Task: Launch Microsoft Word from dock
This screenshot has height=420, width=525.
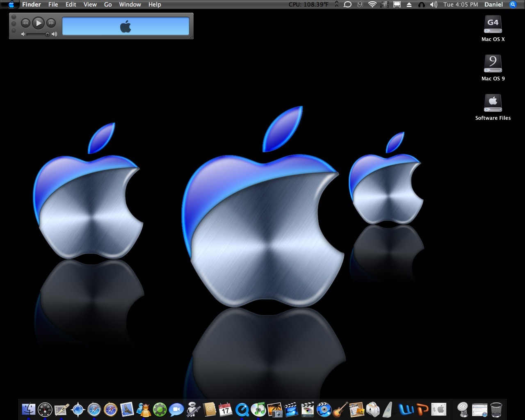Action: 406,409
